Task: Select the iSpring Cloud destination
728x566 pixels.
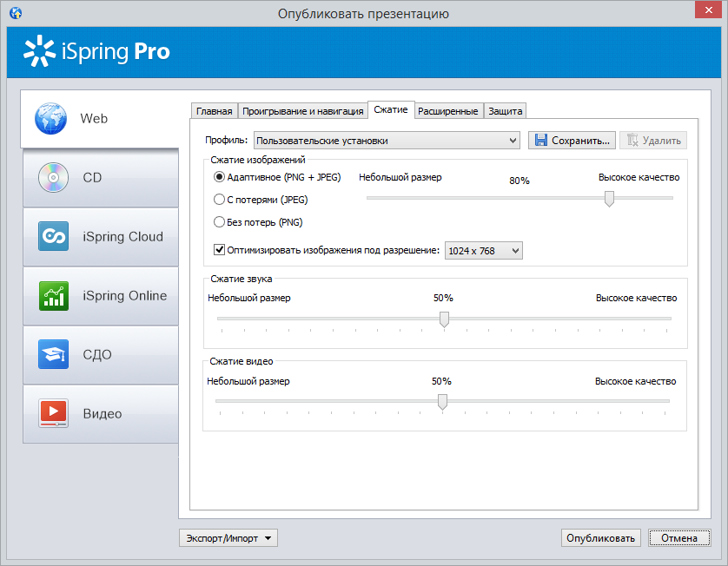Action: tap(101, 237)
